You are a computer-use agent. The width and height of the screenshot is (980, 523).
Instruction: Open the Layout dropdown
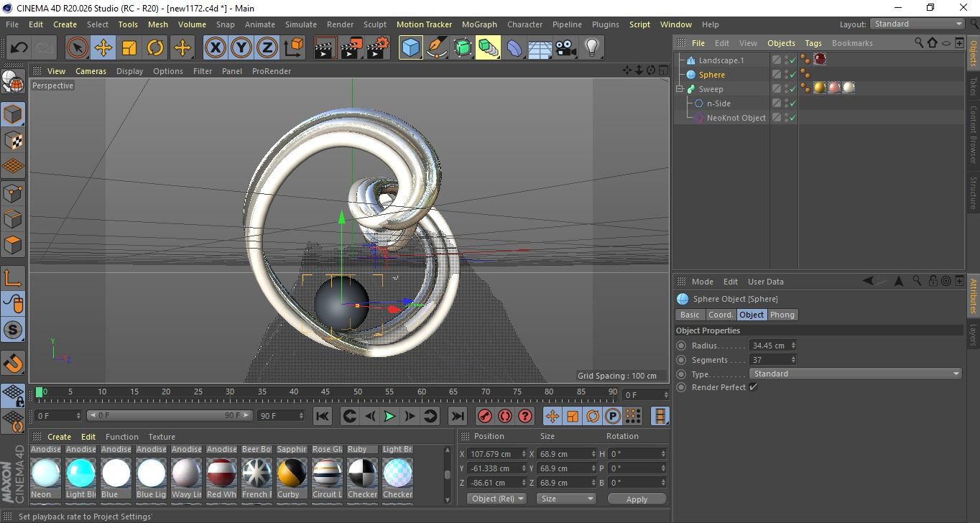pyautogui.click(x=917, y=24)
